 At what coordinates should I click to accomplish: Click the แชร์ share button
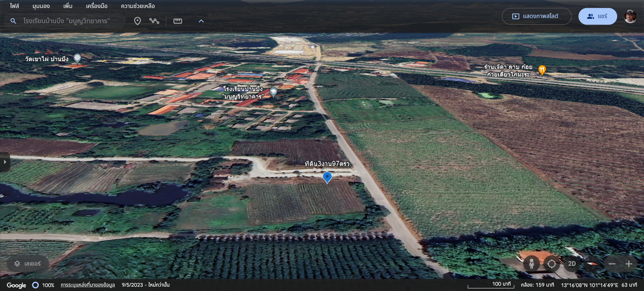click(x=597, y=16)
